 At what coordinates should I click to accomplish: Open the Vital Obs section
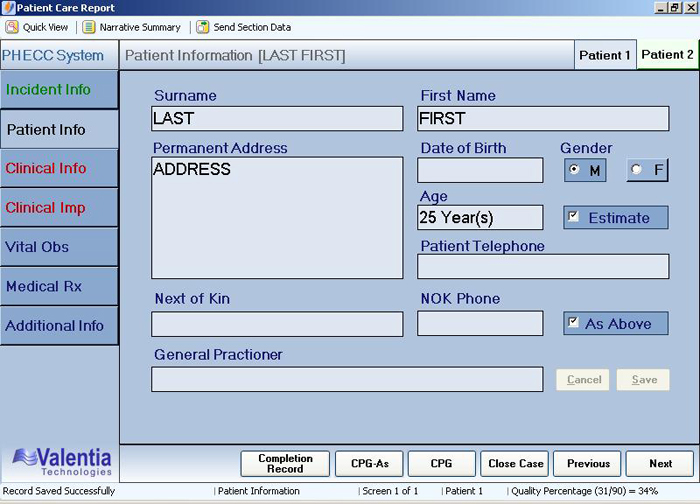tap(59, 247)
